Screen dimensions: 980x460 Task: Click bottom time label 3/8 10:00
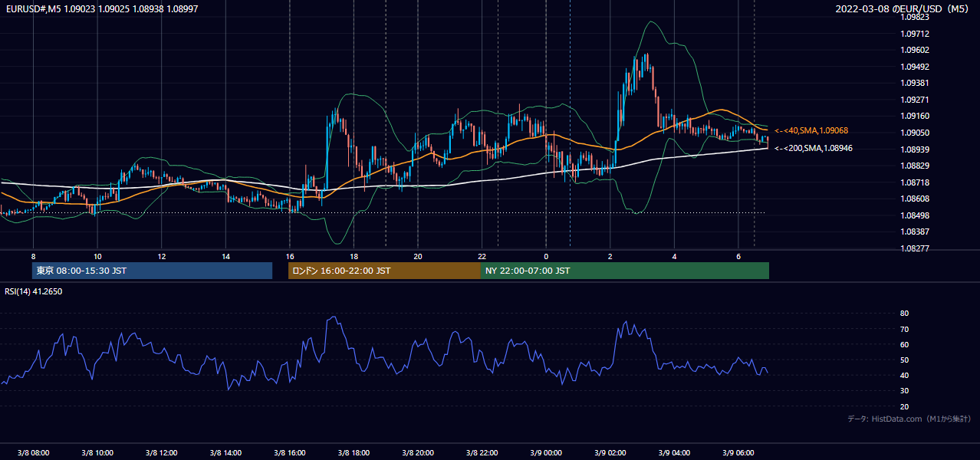pos(97,453)
